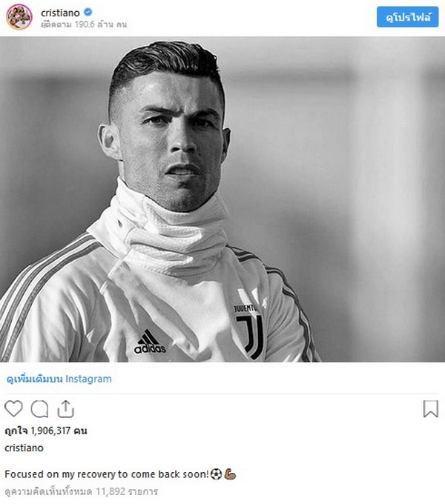Save post with the bookmark icon
This screenshot has width=445, height=504.
(x=430, y=408)
